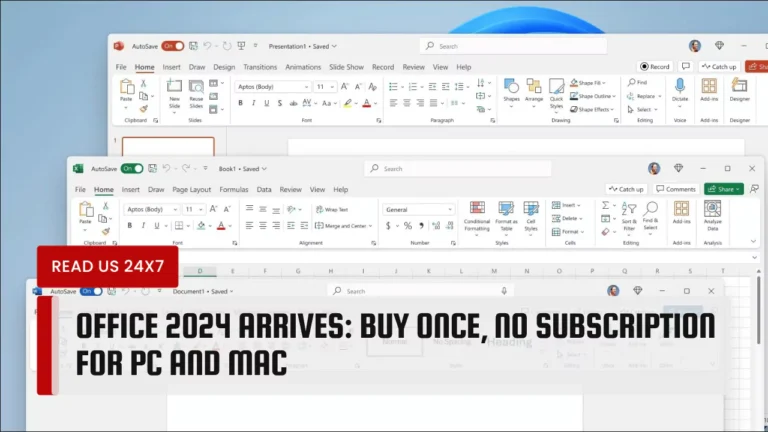
Task: Launch Designer in PowerPoint ribbon
Action: pos(740,90)
